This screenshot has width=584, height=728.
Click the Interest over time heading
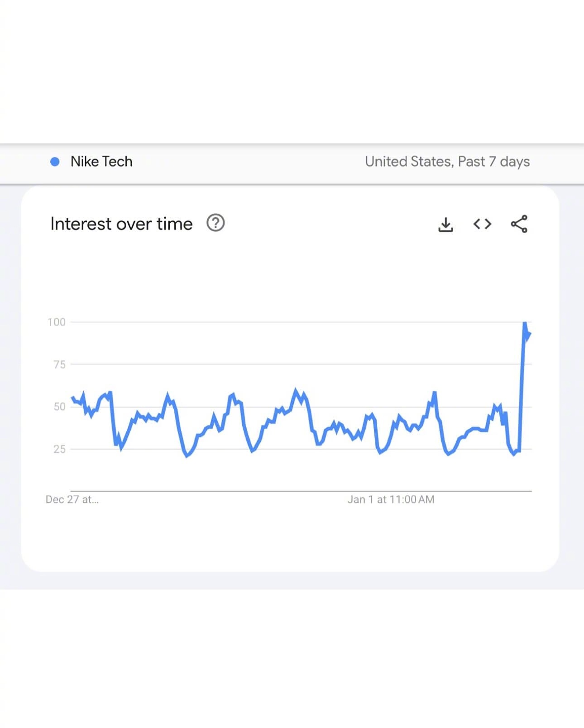[x=121, y=224]
